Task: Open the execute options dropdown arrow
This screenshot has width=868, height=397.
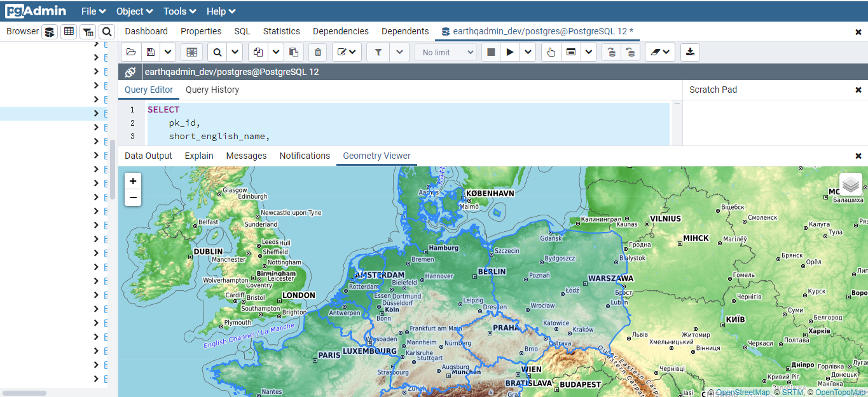Action: [528, 52]
